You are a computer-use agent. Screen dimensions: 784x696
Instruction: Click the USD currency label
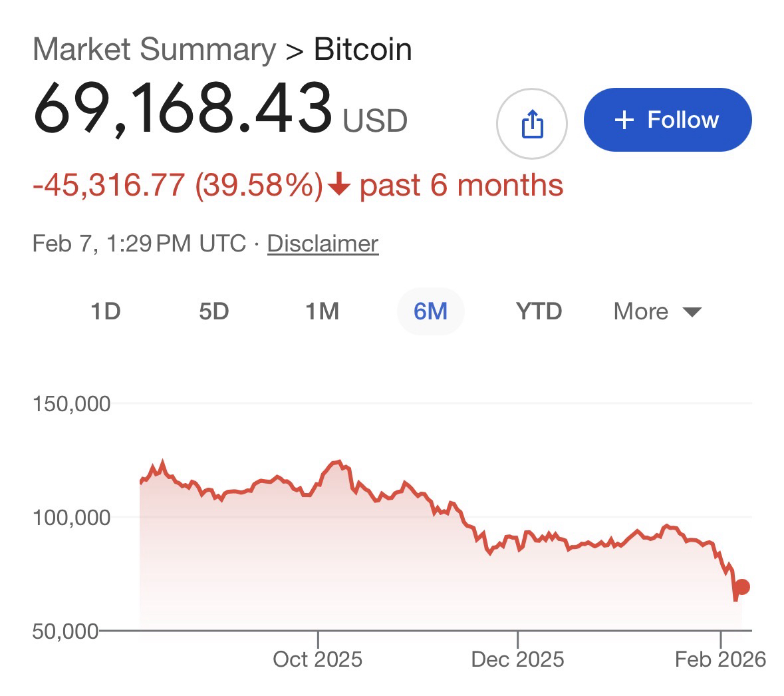pos(375,121)
